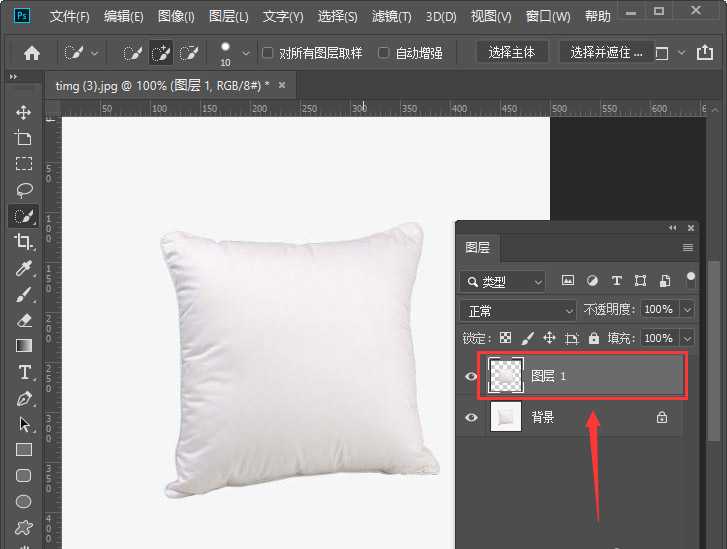727x549 pixels.
Task: Select the Lasso tool
Action: pos(23,189)
